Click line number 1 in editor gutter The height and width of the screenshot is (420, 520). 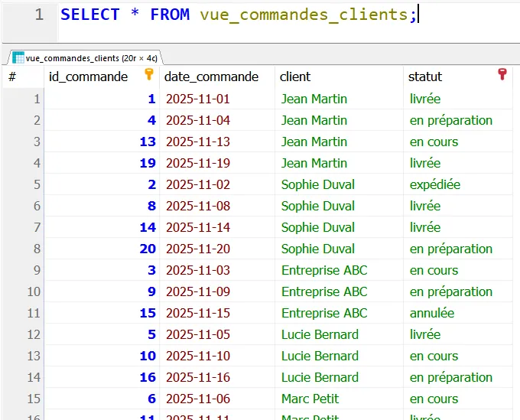pos(39,15)
